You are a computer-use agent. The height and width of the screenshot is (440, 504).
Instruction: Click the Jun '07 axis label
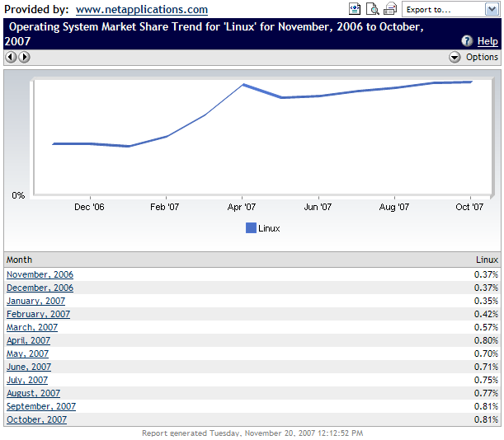318,207
